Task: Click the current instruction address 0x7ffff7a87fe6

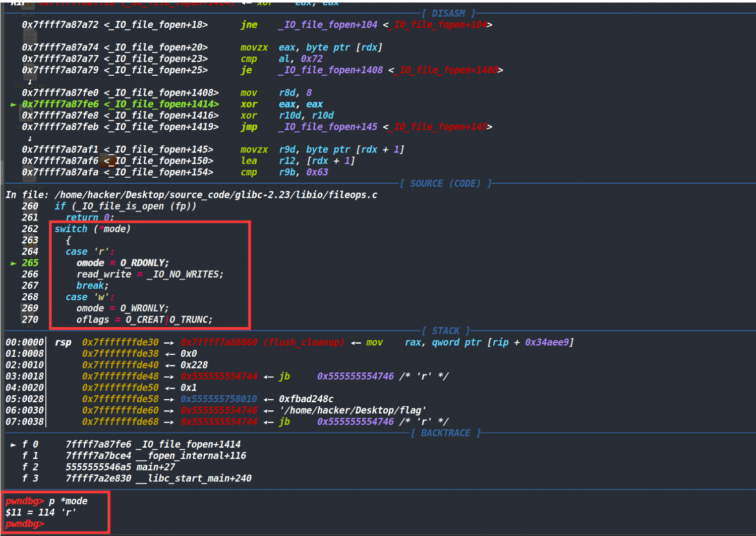Action: tap(60, 104)
